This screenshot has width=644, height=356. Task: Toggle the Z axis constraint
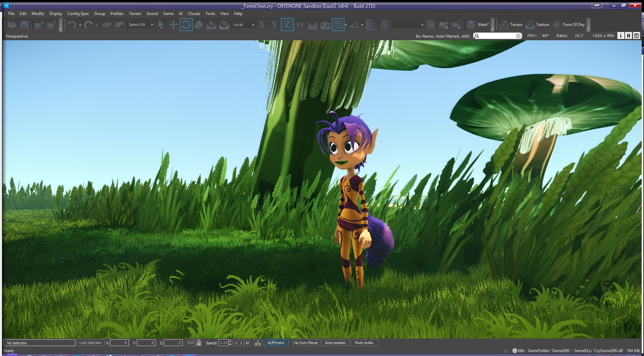(287, 25)
